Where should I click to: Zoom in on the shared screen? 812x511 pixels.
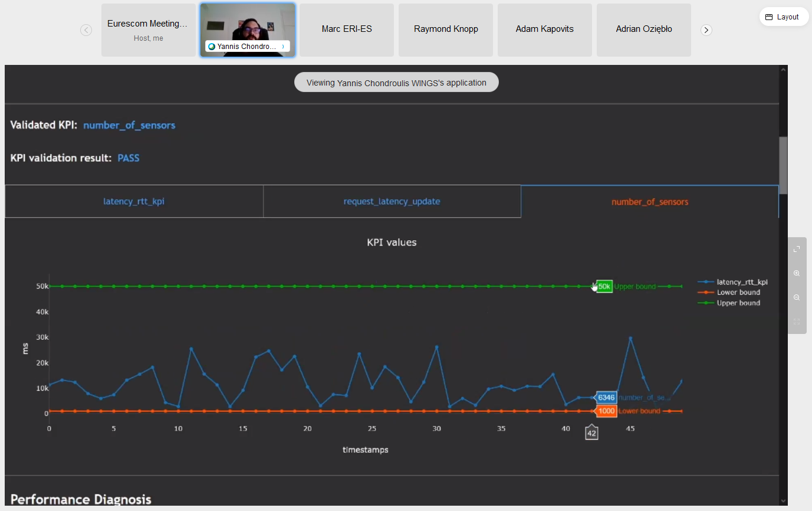797,273
